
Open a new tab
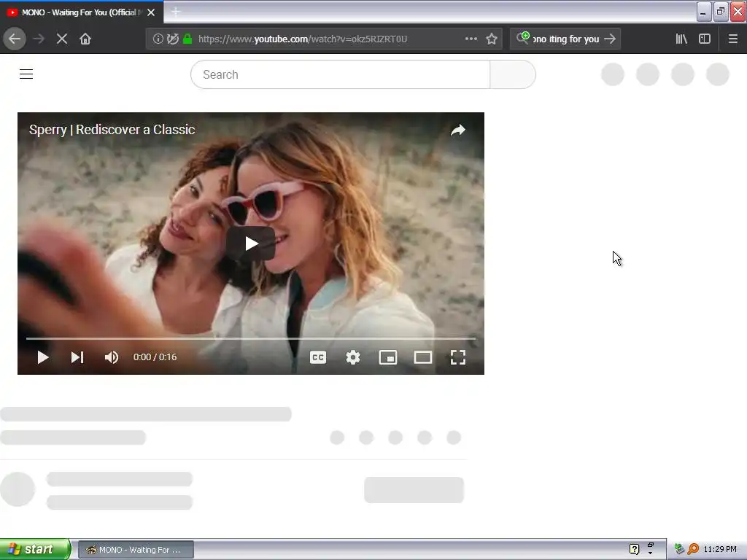tap(175, 12)
